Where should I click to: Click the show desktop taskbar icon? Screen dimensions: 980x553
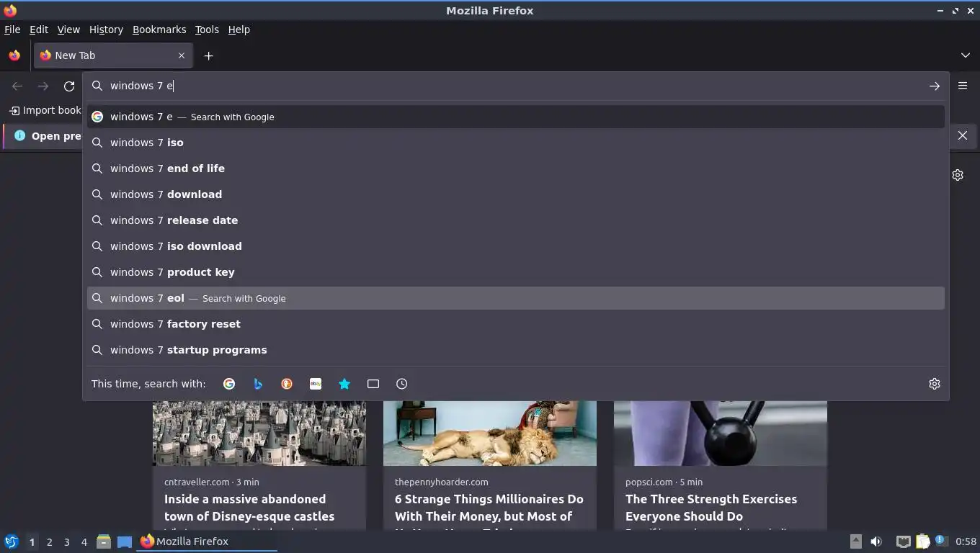point(125,541)
